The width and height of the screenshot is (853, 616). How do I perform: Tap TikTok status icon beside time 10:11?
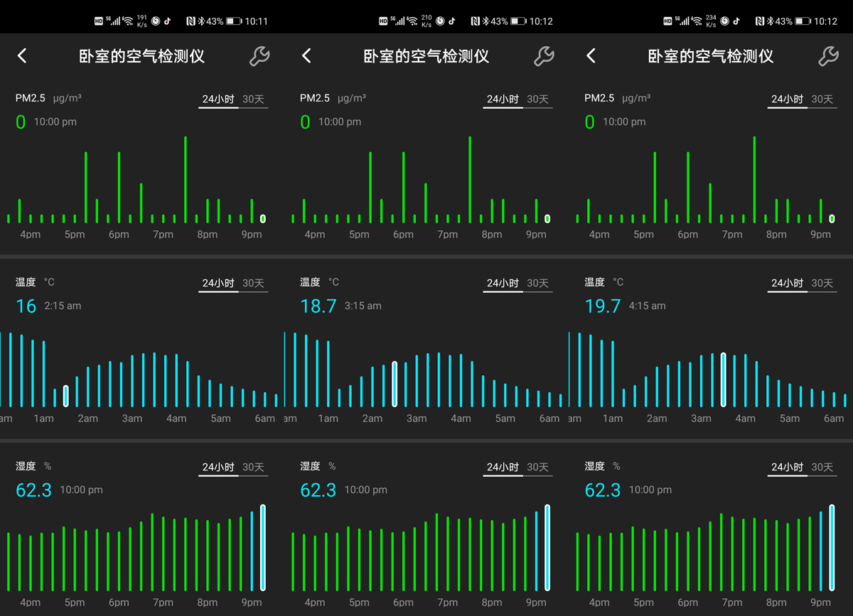(x=167, y=21)
